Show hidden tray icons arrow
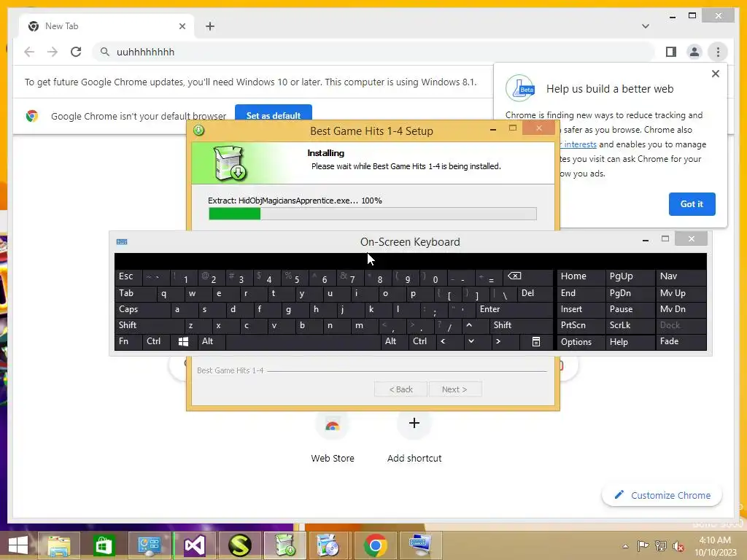Screen dimensions: 747x560 pyautogui.click(x=625, y=546)
